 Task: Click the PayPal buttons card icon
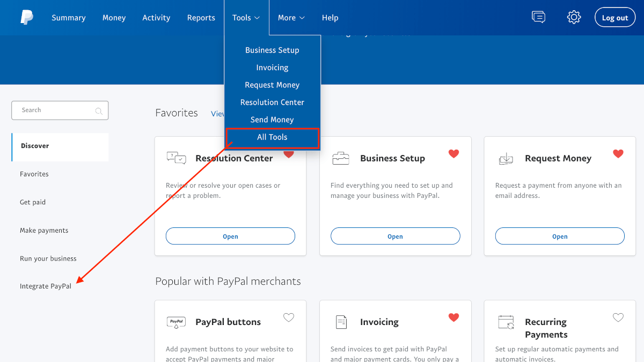coord(176,322)
